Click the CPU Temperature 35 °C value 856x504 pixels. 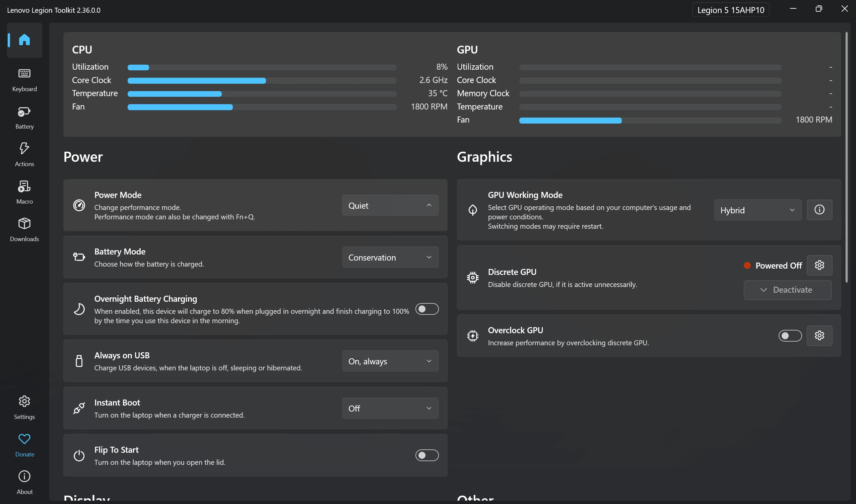[x=438, y=93]
